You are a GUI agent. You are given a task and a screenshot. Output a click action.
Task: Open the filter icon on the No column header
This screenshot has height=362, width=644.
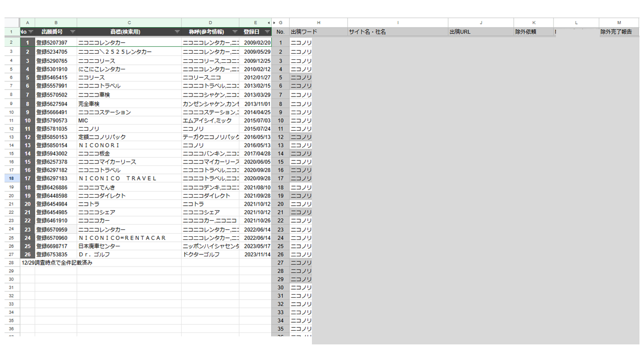coord(31,32)
